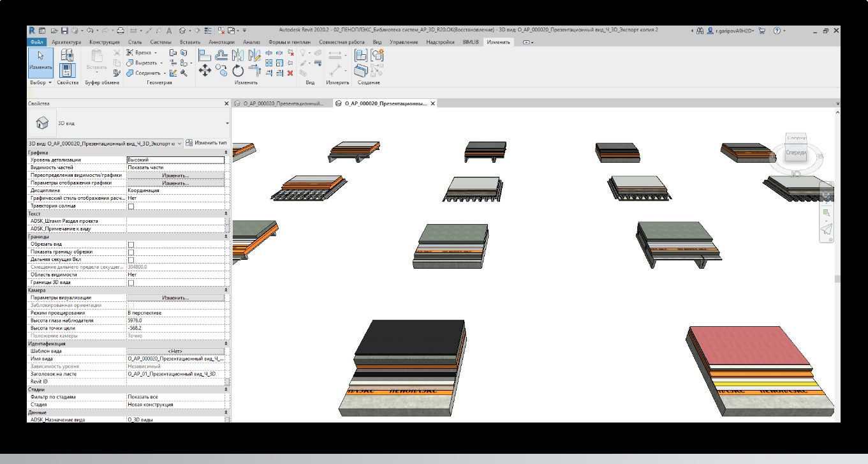This screenshot has width=868, height=464.
Task: Click the Offset tool icon in the Изменить panel
Action: pyautogui.click(x=221, y=54)
